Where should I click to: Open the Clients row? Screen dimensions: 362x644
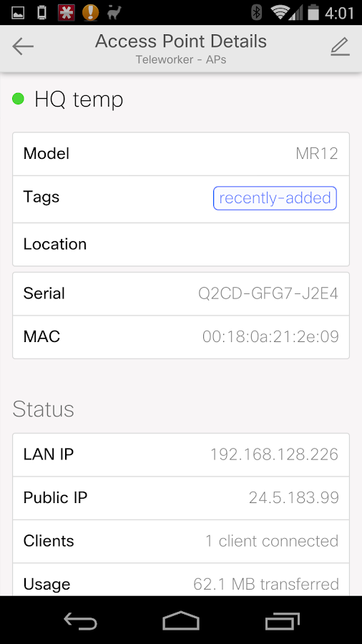pyautogui.click(x=181, y=541)
